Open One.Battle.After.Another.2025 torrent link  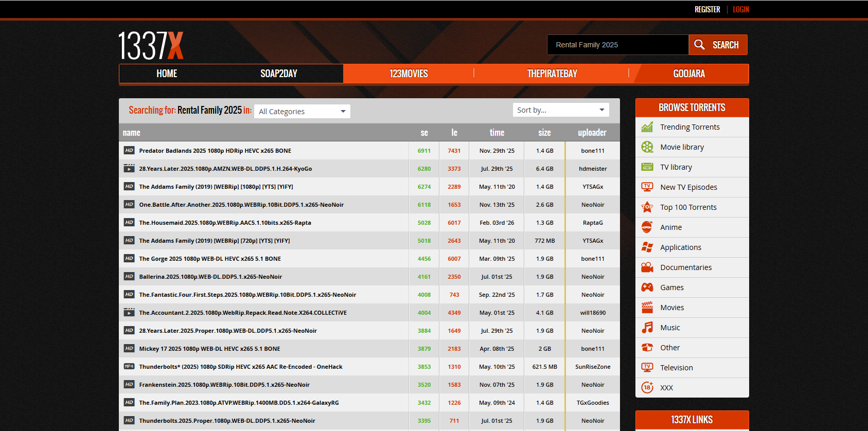[x=241, y=205]
